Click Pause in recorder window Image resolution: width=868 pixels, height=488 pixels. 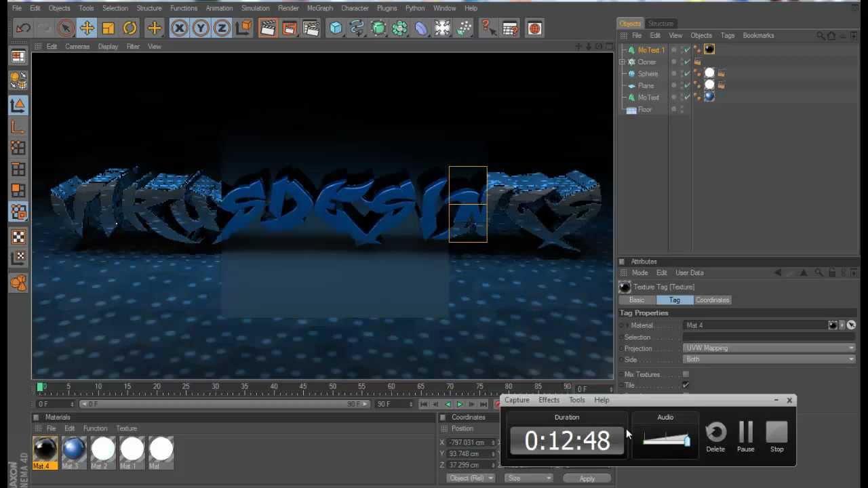(745, 437)
